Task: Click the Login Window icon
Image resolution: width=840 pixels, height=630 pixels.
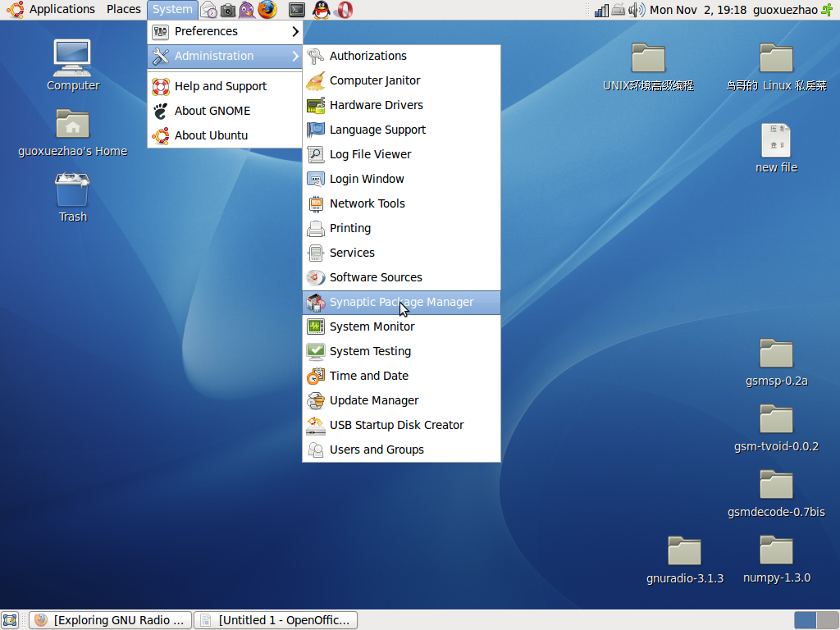Action: [316, 179]
